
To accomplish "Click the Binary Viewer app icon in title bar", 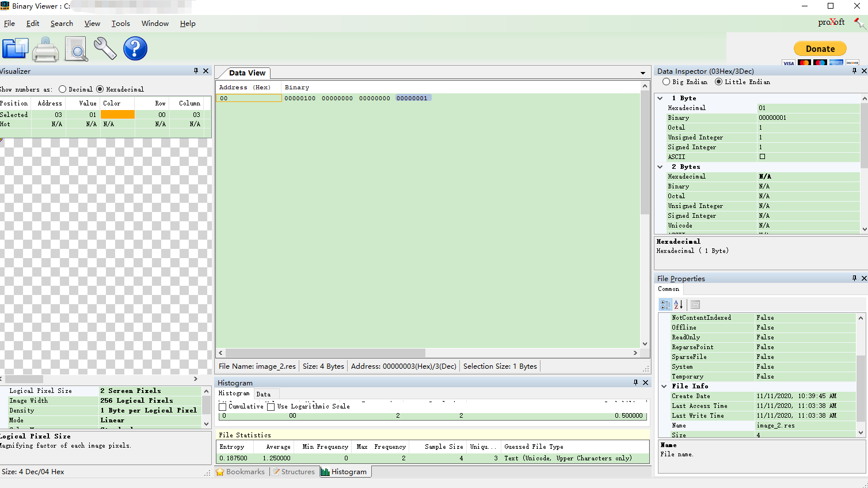I will pos(5,6).
